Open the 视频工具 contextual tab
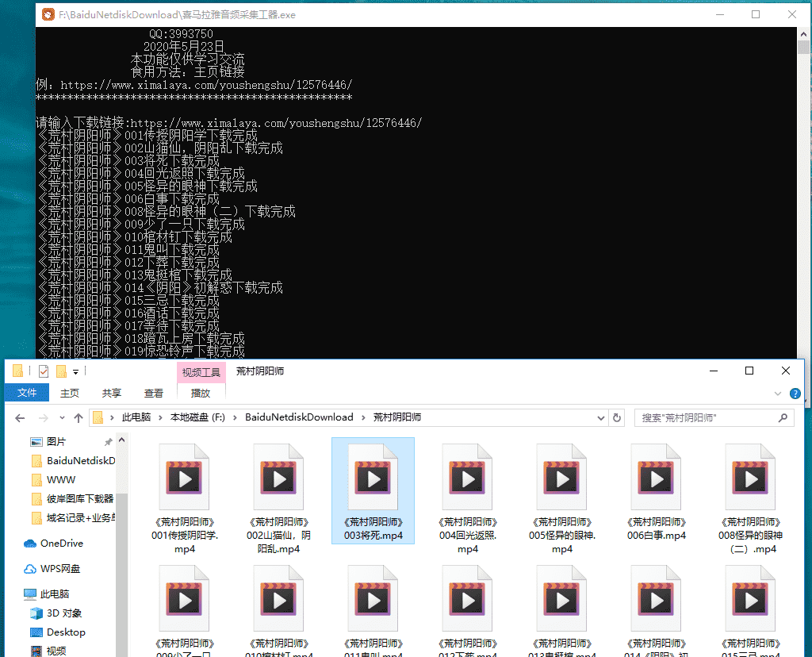This screenshot has height=657, width=812. (x=201, y=373)
